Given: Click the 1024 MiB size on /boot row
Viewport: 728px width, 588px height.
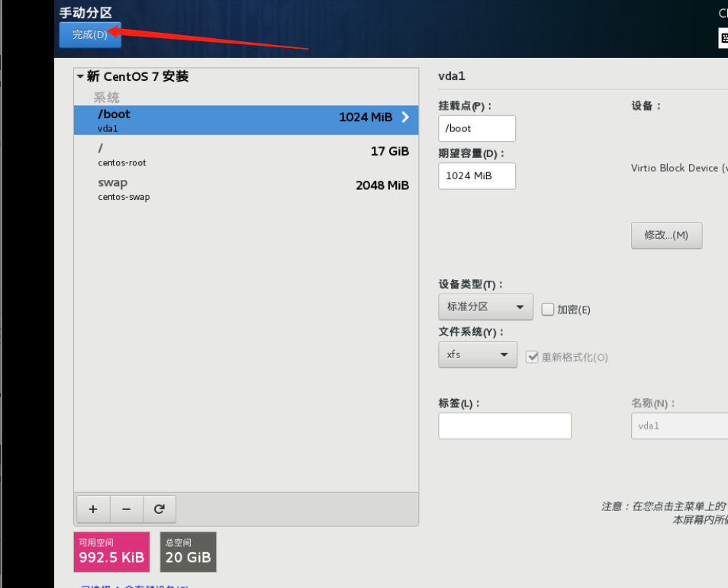Looking at the screenshot, I should [x=366, y=117].
